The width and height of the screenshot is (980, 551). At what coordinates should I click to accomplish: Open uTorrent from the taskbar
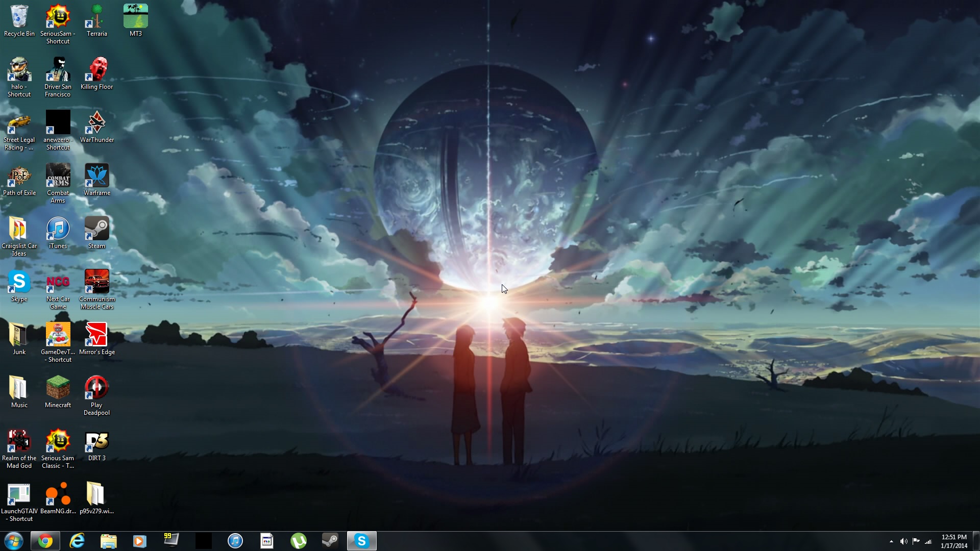[x=298, y=541]
